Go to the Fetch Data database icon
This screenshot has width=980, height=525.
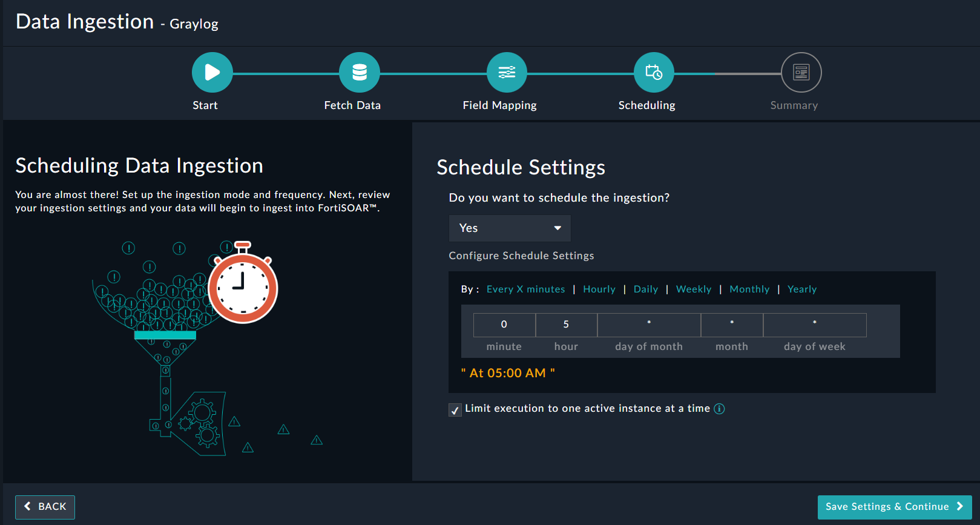359,73
